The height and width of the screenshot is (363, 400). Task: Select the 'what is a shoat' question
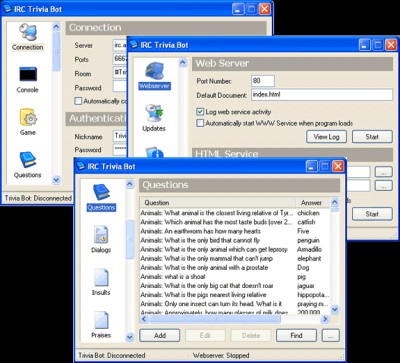(235, 276)
